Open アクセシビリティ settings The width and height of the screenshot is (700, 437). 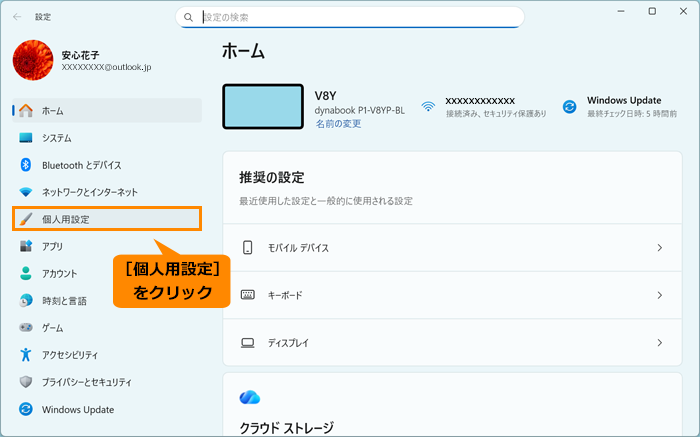(107, 355)
